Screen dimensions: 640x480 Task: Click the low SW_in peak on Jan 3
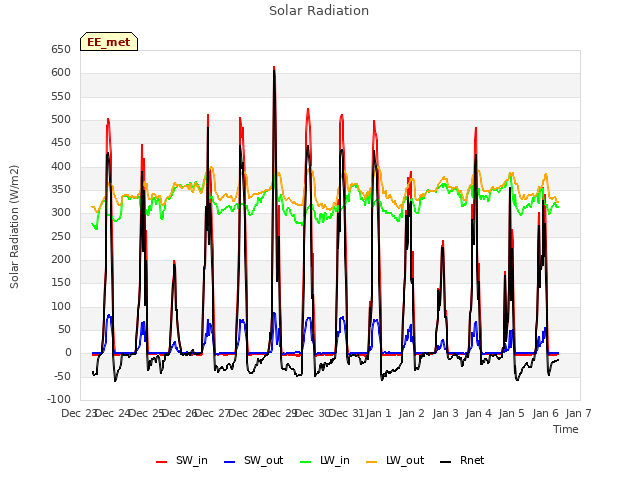coord(443,242)
